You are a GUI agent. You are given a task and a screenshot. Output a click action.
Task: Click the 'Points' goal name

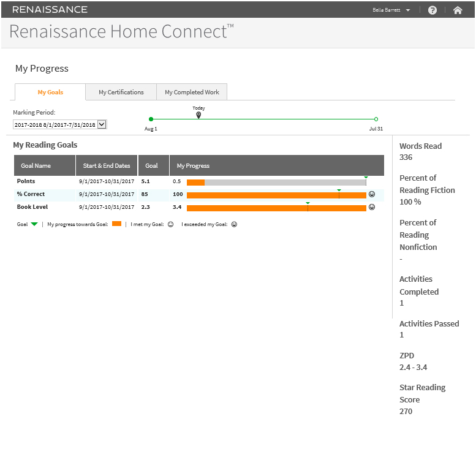pyautogui.click(x=26, y=181)
